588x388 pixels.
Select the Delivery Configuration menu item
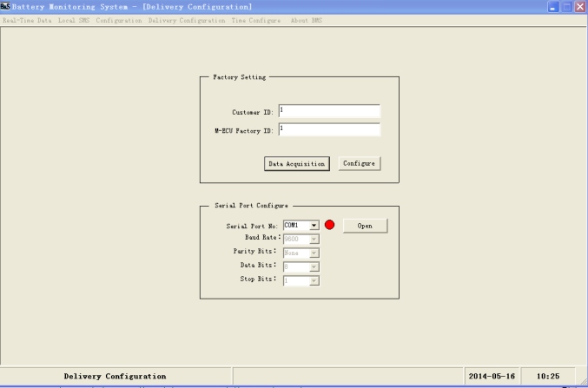(186, 20)
